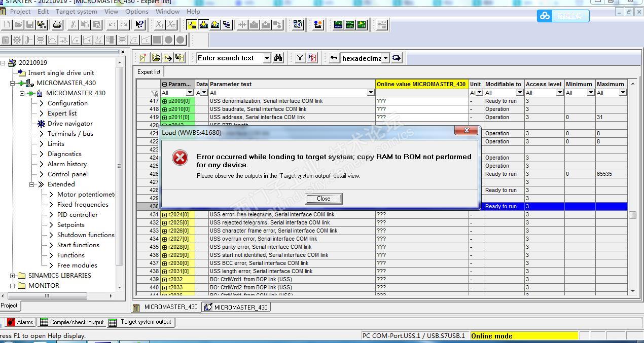The image size is (644, 343).
Task: Open project using the folder icon
Action: coord(19,24)
